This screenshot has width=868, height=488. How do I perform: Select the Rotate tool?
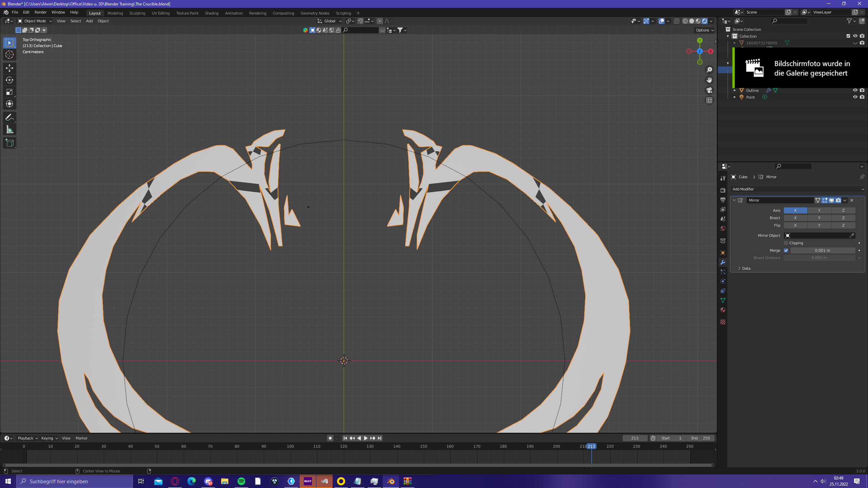coord(9,80)
